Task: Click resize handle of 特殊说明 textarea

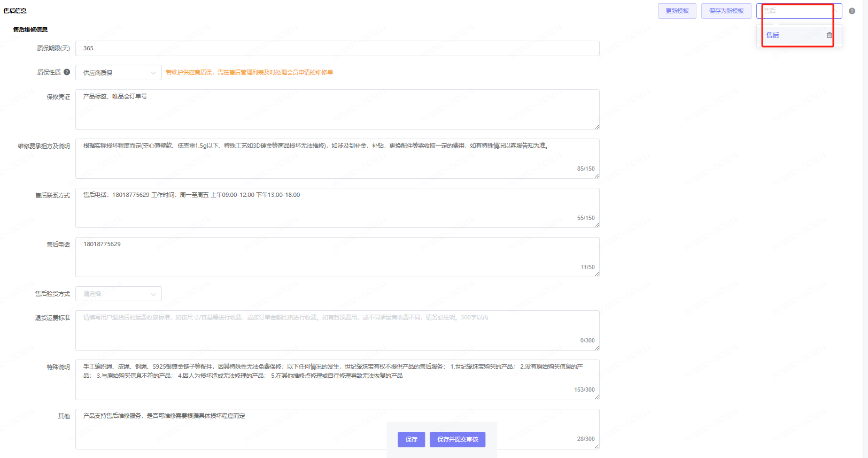Action: (x=596, y=397)
